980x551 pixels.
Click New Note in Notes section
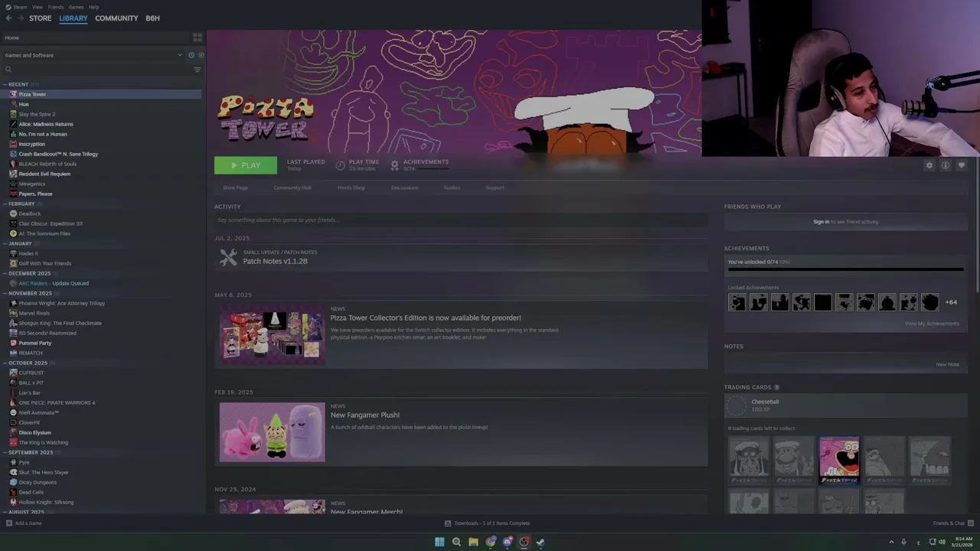pos(947,364)
